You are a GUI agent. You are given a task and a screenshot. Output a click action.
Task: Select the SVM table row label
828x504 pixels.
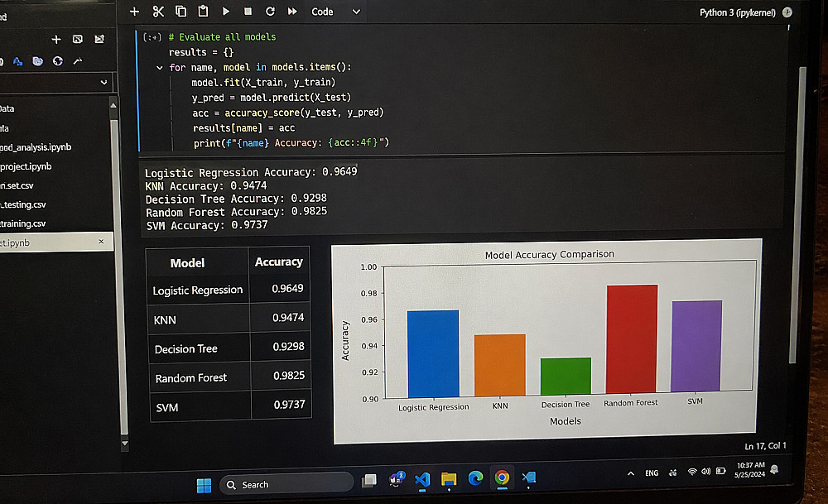[167, 407]
